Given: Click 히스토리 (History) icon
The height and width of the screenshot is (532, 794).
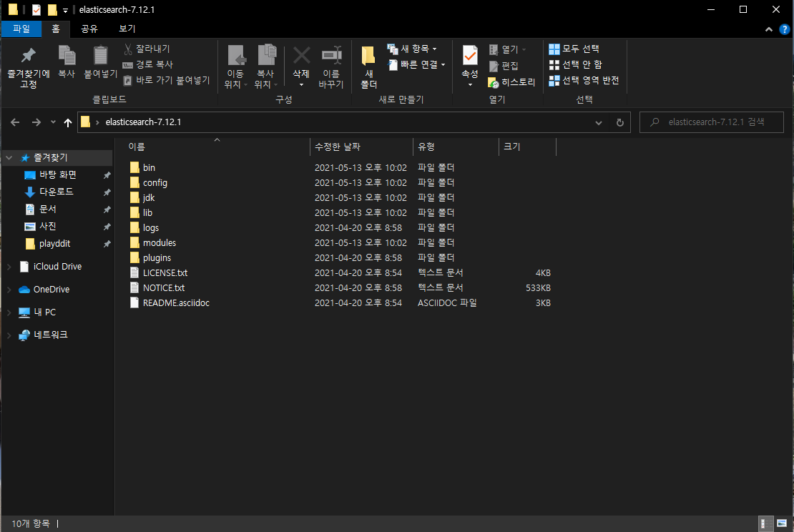Looking at the screenshot, I should point(494,82).
